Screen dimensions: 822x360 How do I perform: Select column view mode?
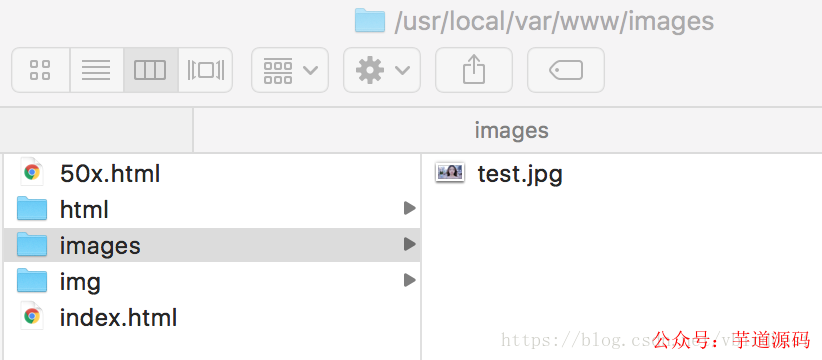click(150, 70)
